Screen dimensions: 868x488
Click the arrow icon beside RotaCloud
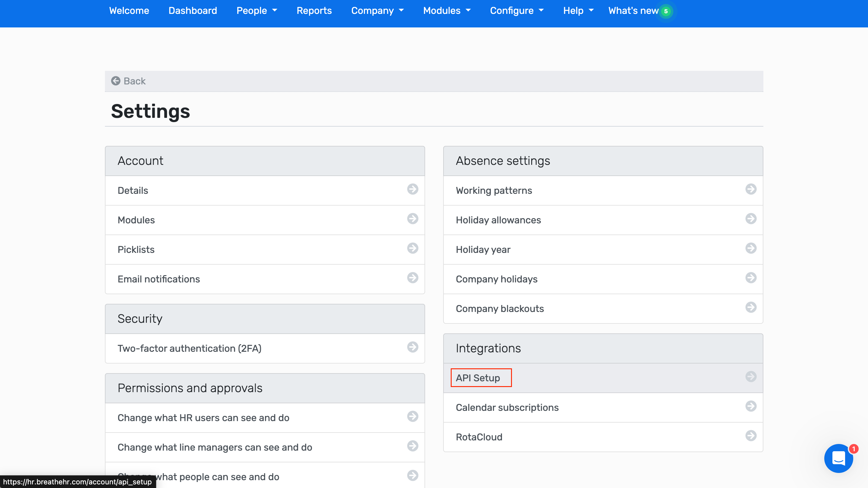click(751, 436)
